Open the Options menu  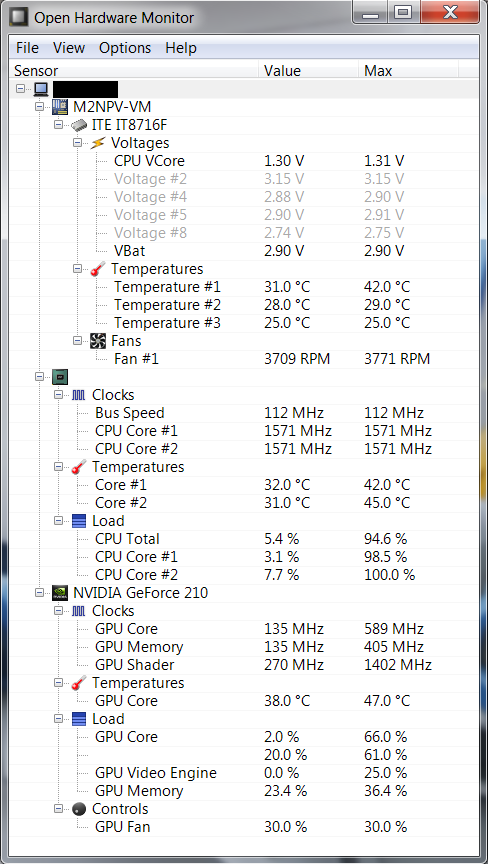[124, 48]
